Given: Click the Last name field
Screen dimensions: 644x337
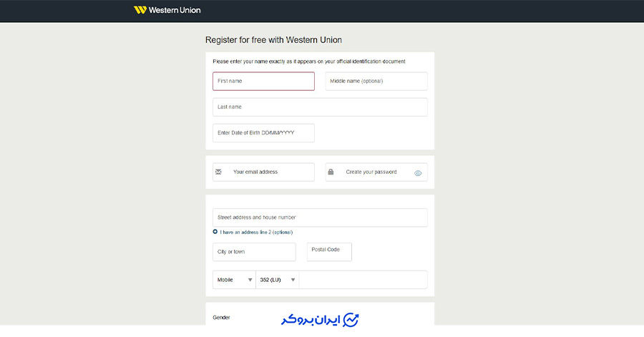Looking at the screenshot, I should pyautogui.click(x=320, y=107).
